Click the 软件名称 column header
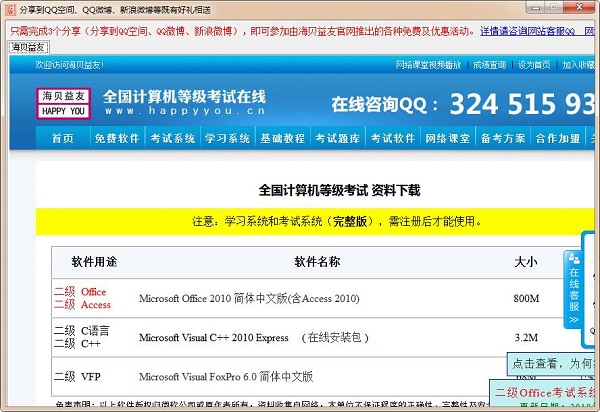Viewport: 600px width, 412px height. pos(317,262)
